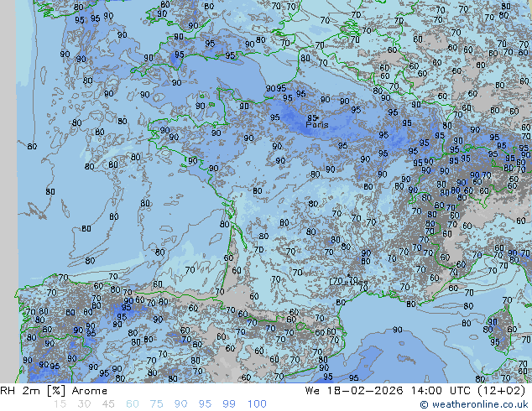Click the 15 value in the humidity legend
Screen dimensions: 532x411
60,404
